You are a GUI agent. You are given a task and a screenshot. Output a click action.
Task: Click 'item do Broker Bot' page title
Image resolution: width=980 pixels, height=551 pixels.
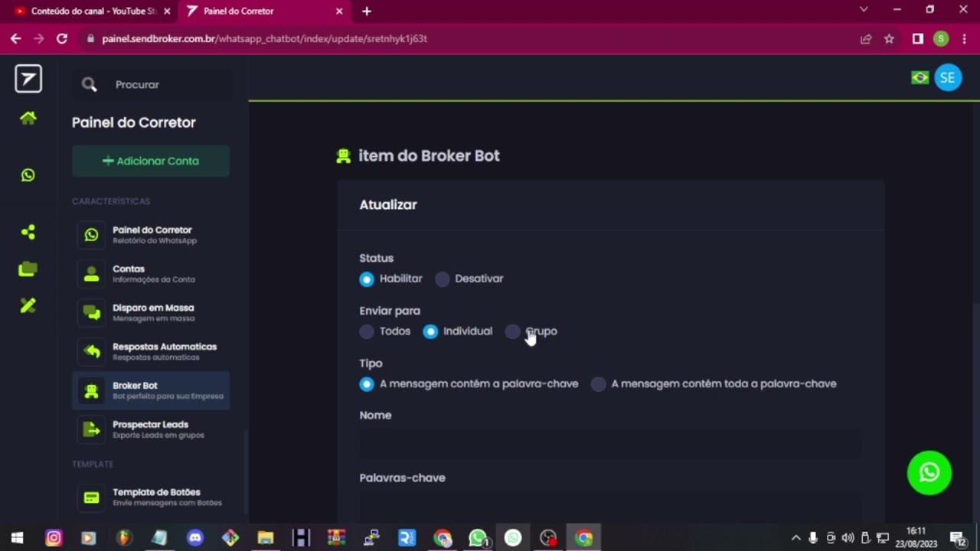pyautogui.click(x=429, y=156)
